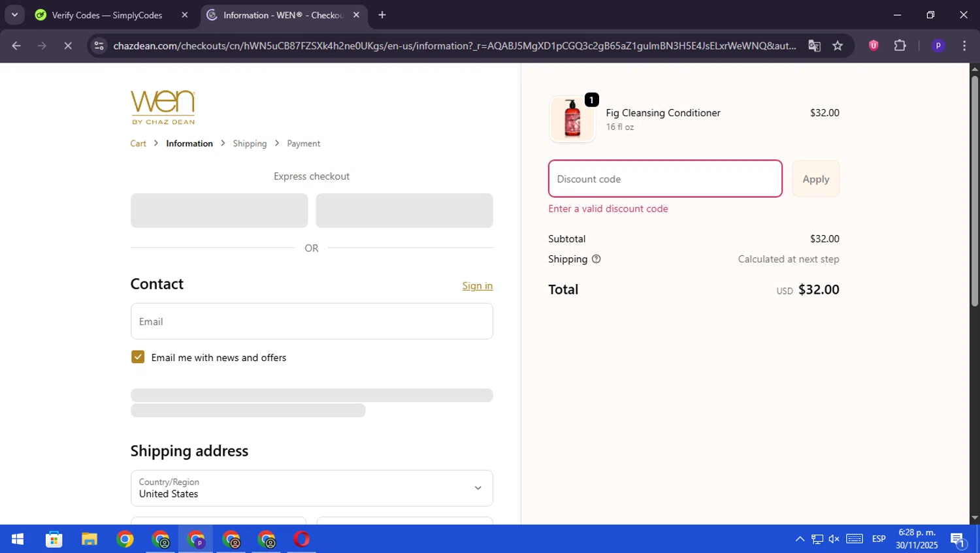The image size is (980, 553).
Task: Switch input language ESP indicator
Action: 879,539
